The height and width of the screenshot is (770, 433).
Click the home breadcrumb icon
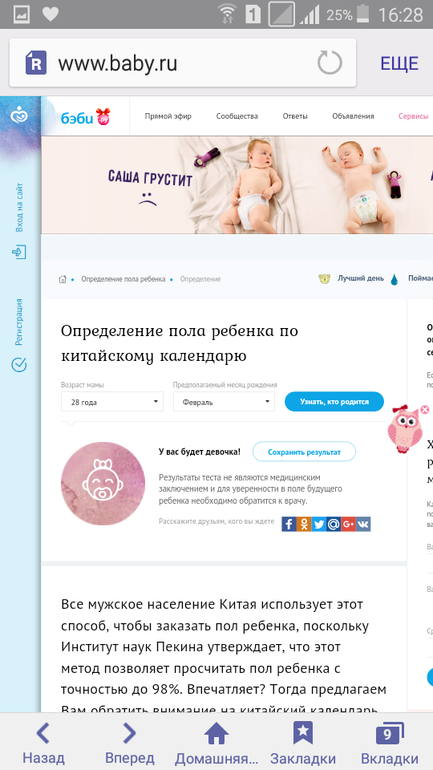point(62,279)
